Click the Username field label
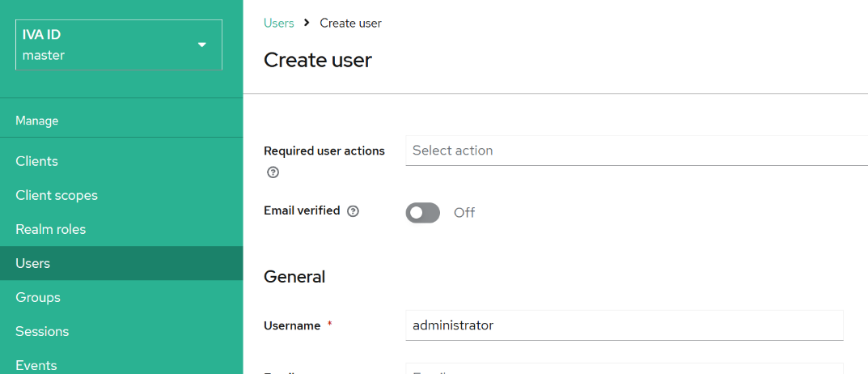 point(292,325)
